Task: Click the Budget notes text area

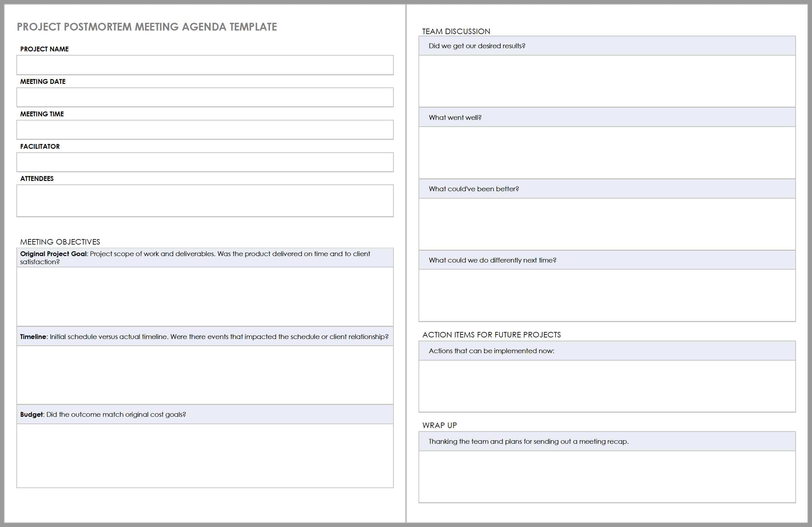Action: [x=207, y=455]
